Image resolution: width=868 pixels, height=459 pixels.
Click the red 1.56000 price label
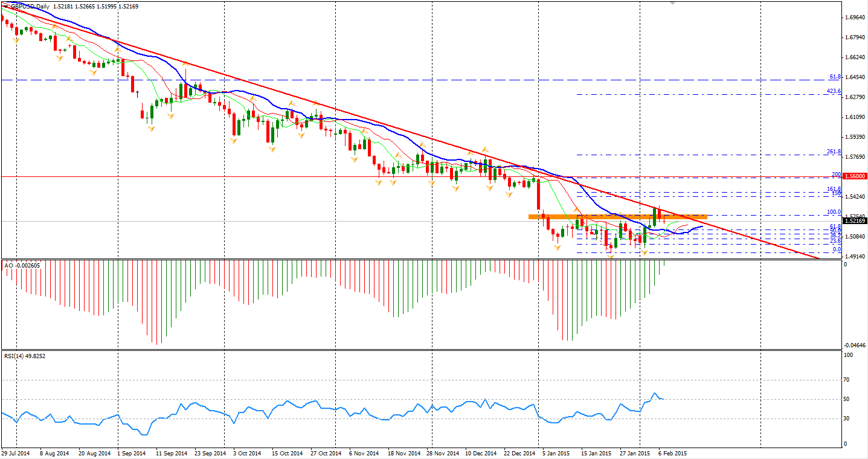click(x=854, y=176)
